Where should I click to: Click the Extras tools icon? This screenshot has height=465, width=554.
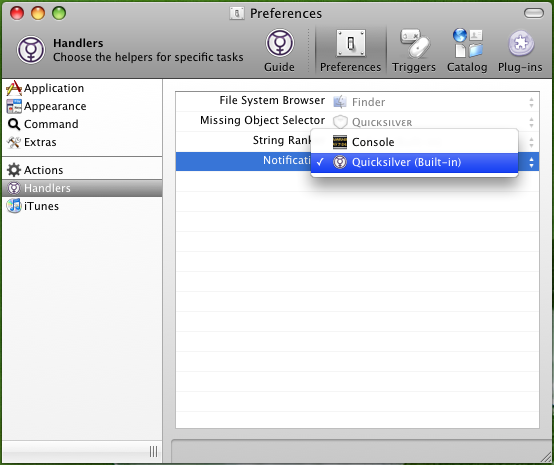pos(14,142)
